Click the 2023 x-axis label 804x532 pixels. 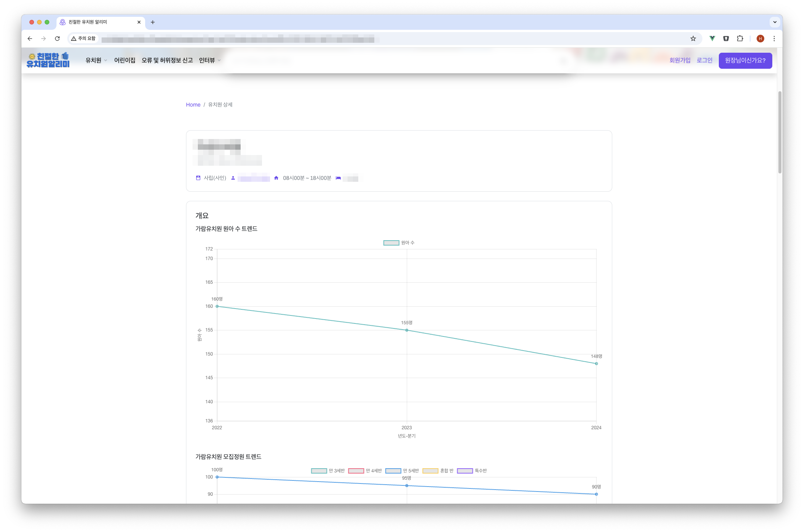[x=407, y=428]
